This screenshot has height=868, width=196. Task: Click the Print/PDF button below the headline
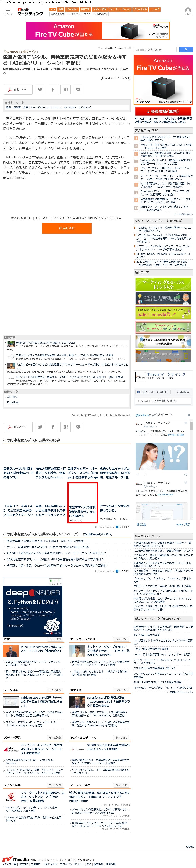tap(18, 90)
